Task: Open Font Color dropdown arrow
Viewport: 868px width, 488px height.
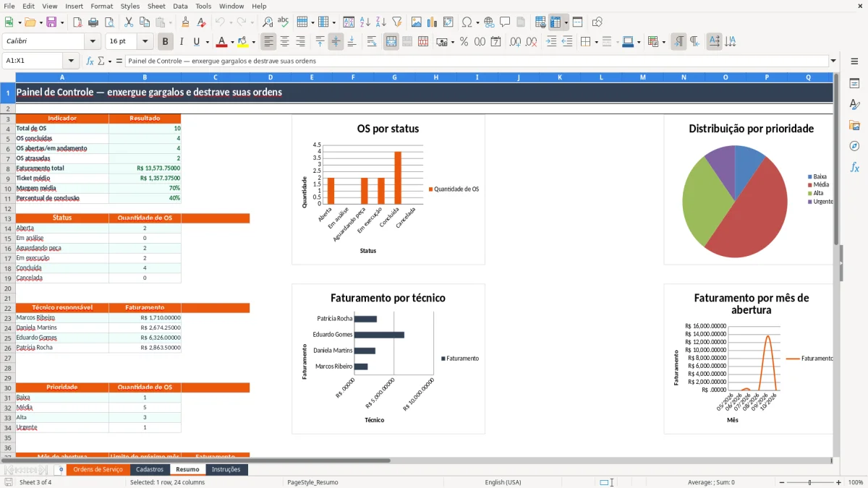Action: [x=232, y=42]
